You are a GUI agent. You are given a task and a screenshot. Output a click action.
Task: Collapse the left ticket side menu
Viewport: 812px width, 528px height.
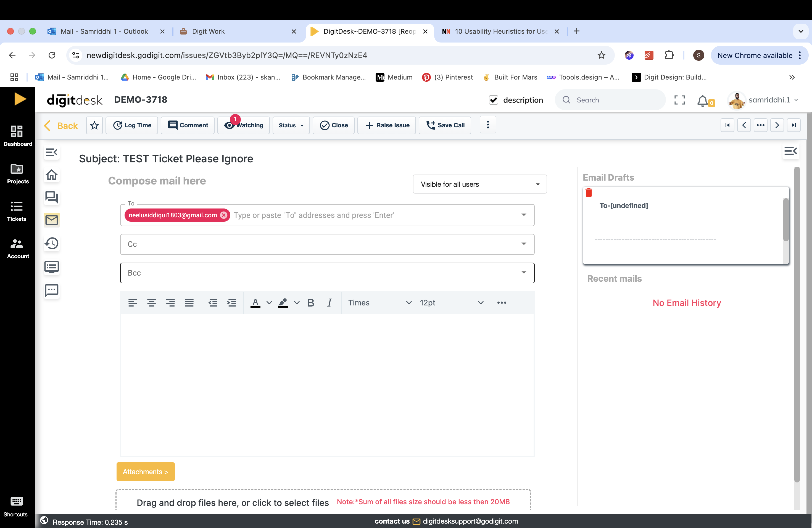click(52, 152)
